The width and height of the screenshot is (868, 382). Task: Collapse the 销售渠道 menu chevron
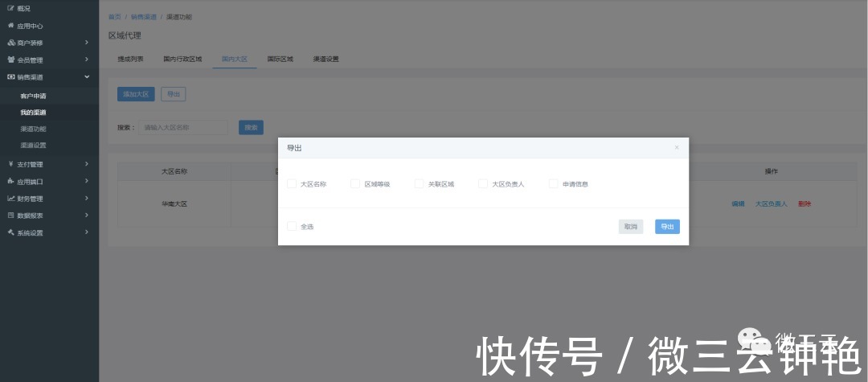(87, 77)
